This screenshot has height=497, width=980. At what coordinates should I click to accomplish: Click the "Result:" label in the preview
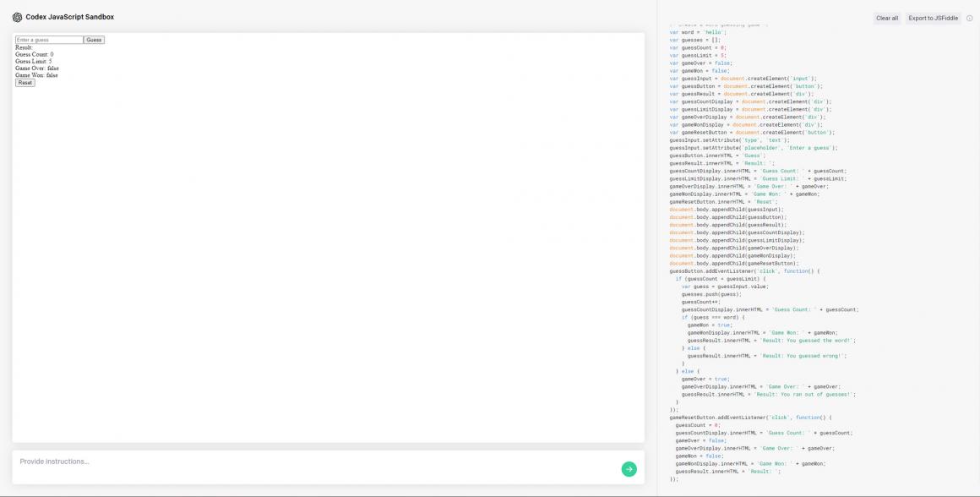pos(23,47)
